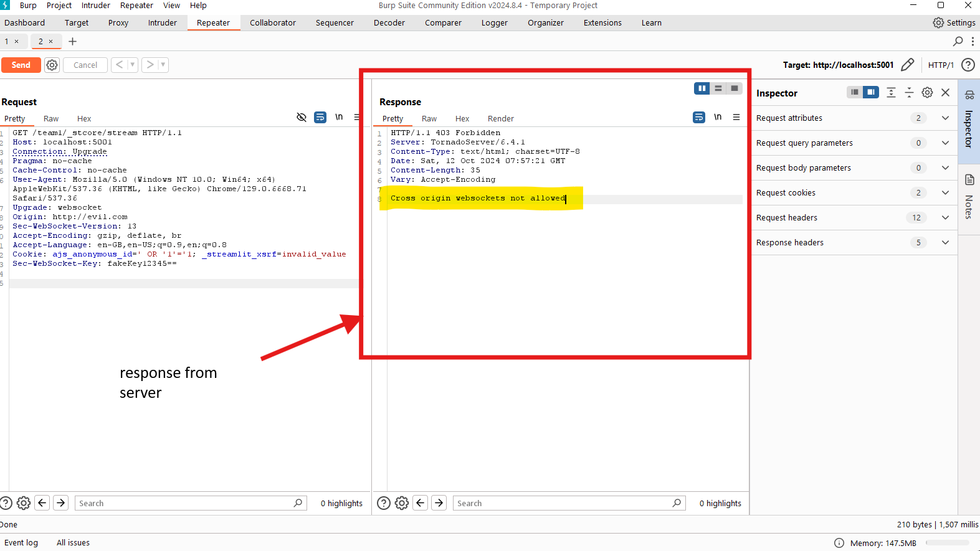The height and width of the screenshot is (551, 980).
Task: Open the Dashboard tab
Action: tap(25, 22)
